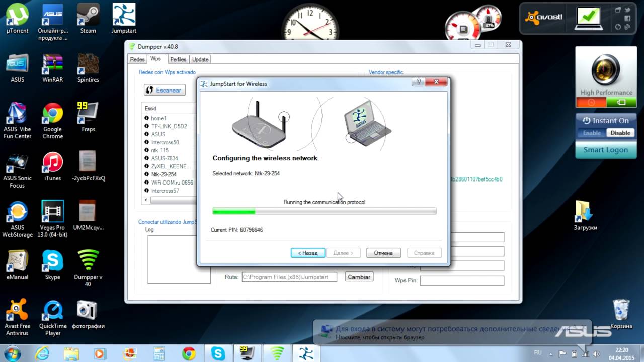This screenshot has width=644, height=362.
Task: Click the Ruta path input field
Action: point(289,277)
